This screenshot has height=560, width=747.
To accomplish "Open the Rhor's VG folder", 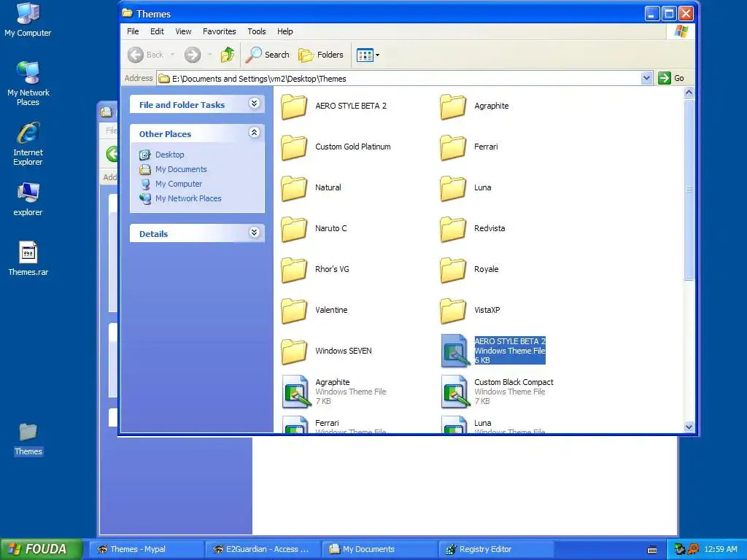I will (314, 270).
